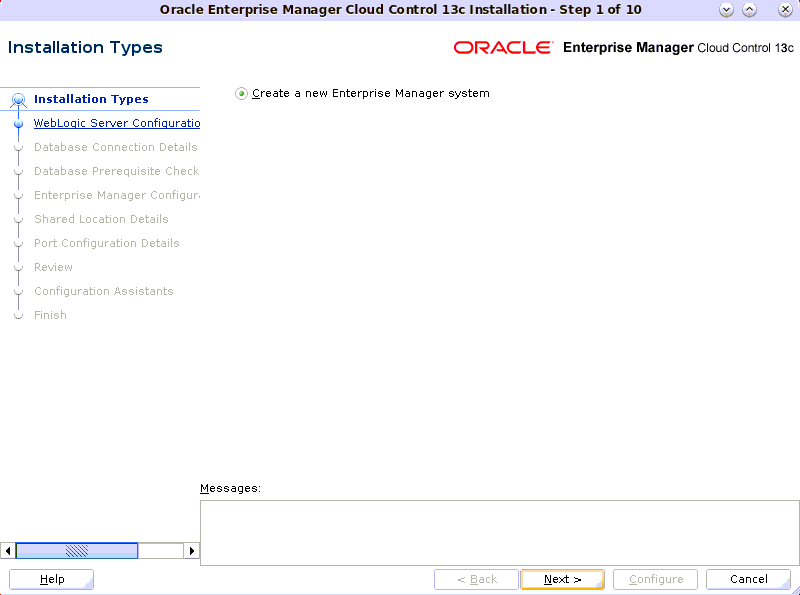The width and height of the screenshot is (800, 595).
Task: Click inside the Messages text area
Action: pos(499,533)
